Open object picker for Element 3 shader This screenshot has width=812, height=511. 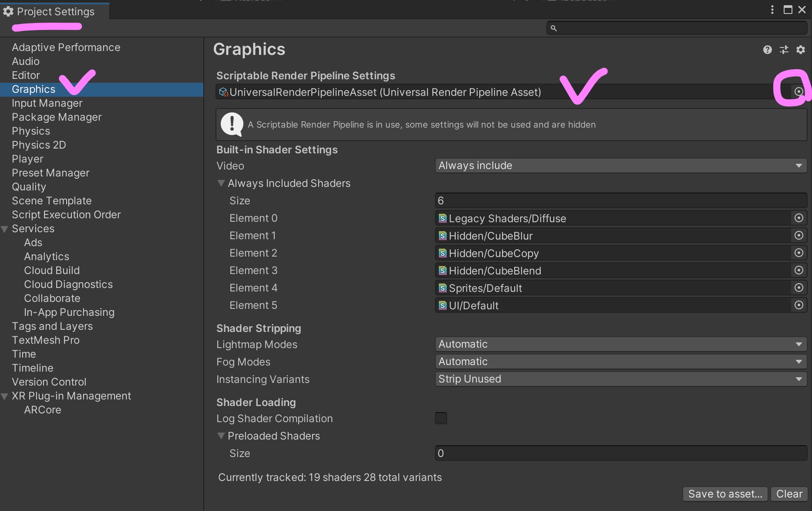(x=799, y=270)
